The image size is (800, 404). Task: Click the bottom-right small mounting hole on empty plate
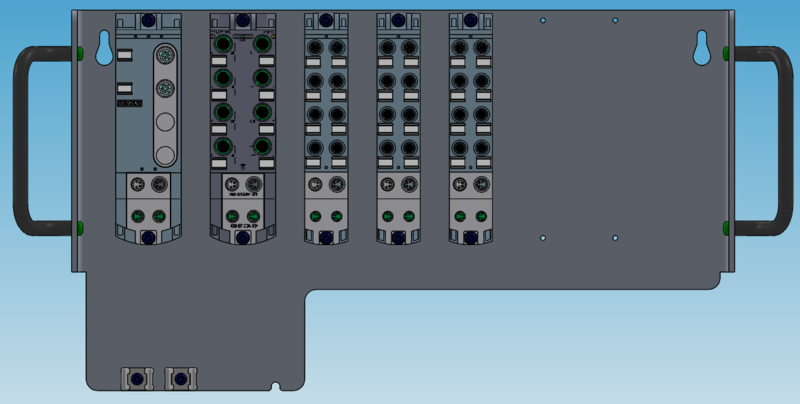click(x=615, y=238)
